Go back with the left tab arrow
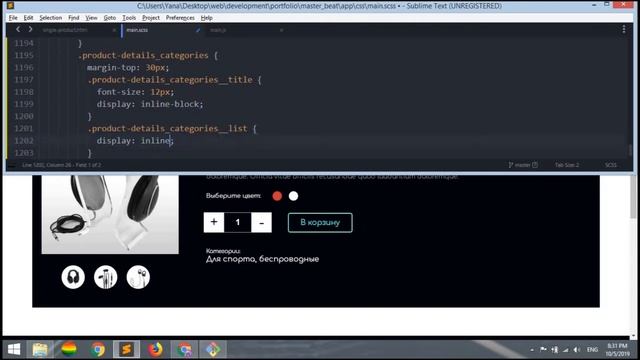 18,29
